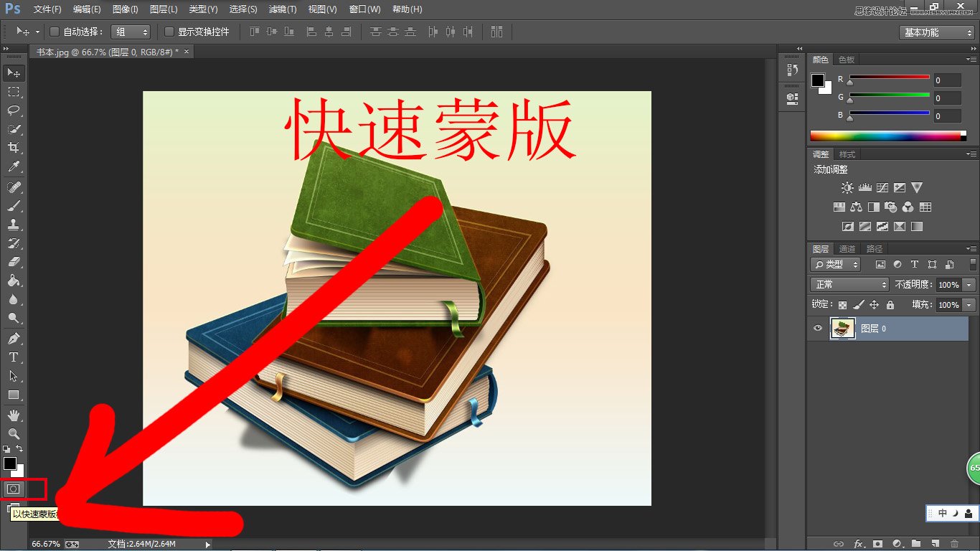The height and width of the screenshot is (551, 980).
Task: Enable the 自动选择 checkbox
Action: (x=54, y=32)
